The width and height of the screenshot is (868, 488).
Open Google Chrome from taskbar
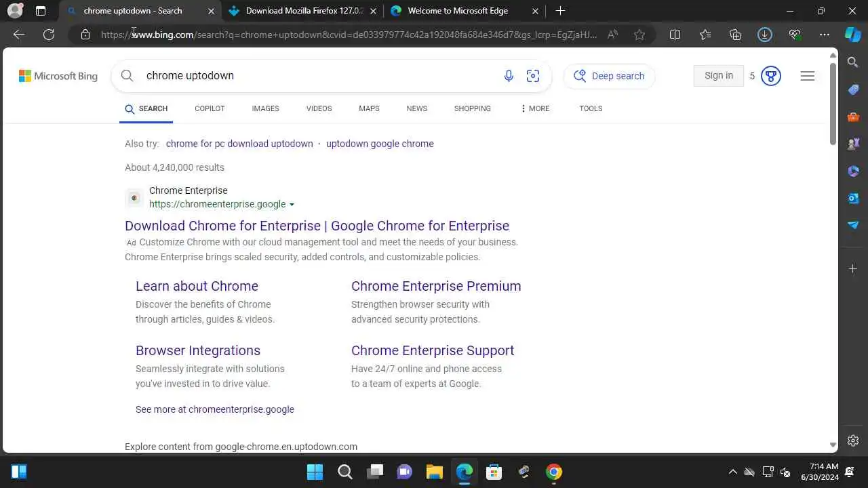click(554, 472)
